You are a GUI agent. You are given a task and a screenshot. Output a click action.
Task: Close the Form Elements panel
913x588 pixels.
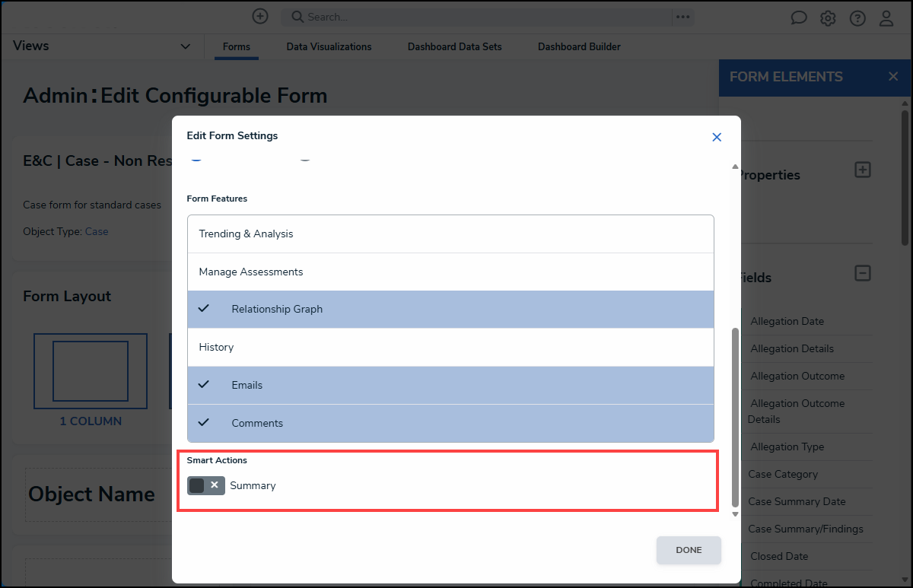pos(893,76)
